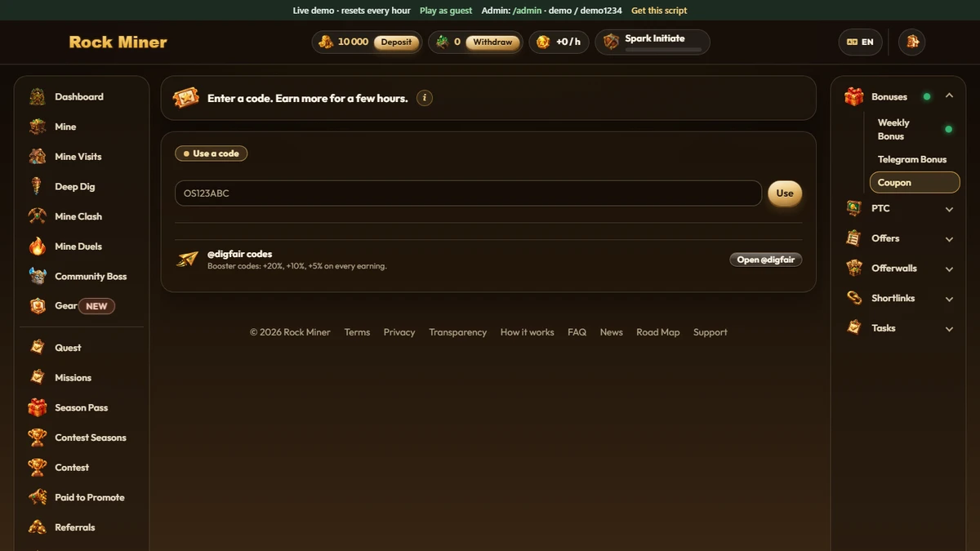Expand the Shortlinks section
This screenshot has width=980, height=551.
[x=949, y=299]
